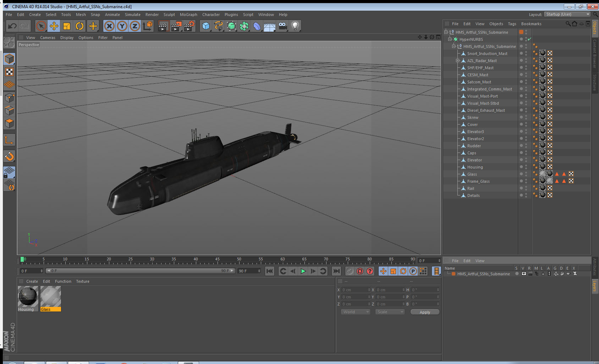This screenshot has width=599, height=364.
Task: Open the World coordinate dropdown
Action: (x=356, y=312)
